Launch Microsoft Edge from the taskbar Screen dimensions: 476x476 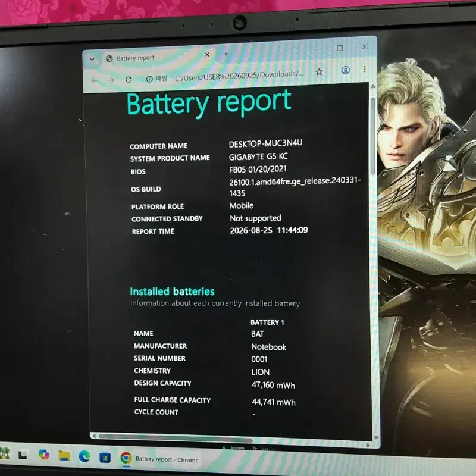pos(84,456)
